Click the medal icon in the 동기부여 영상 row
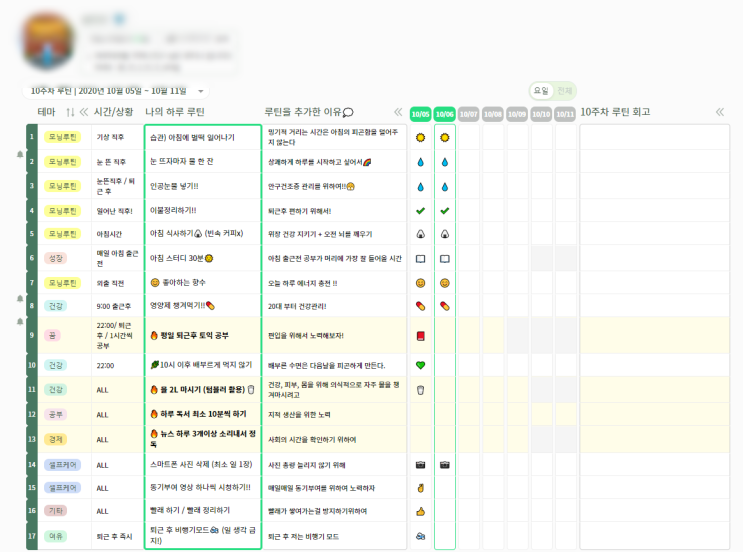The image size is (743, 552). click(420, 488)
